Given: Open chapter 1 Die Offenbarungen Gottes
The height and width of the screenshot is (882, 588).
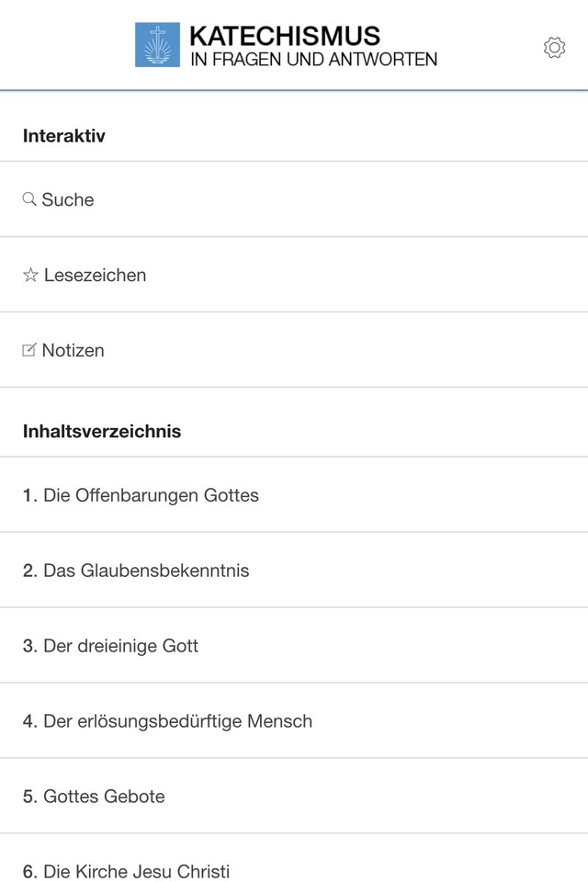Looking at the screenshot, I should [294, 495].
